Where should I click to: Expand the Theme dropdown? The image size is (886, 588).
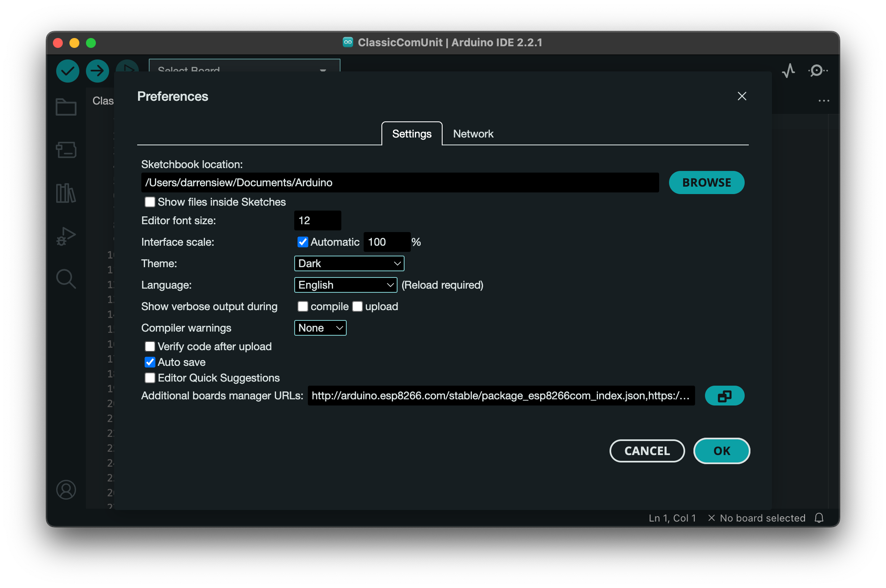(349, 263)
